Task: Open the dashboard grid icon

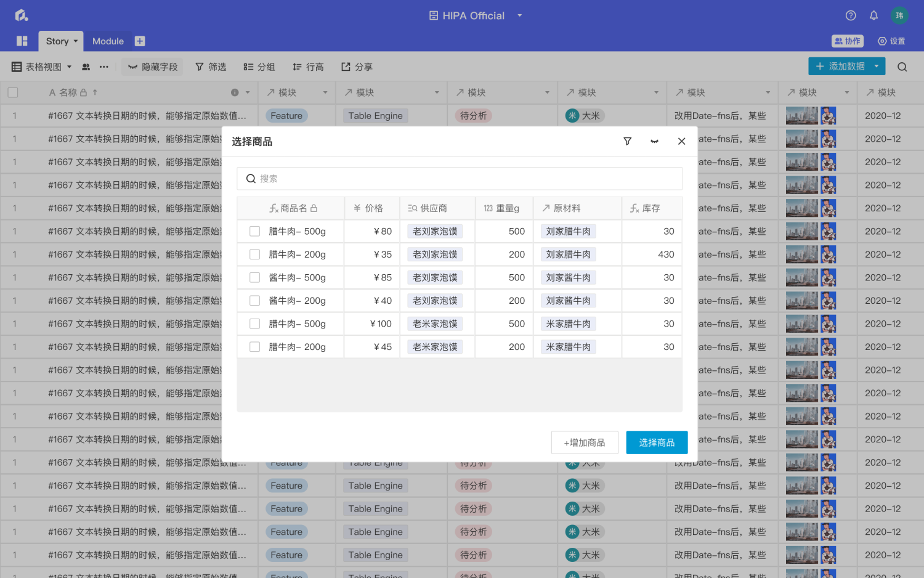Action: point(22,41)
